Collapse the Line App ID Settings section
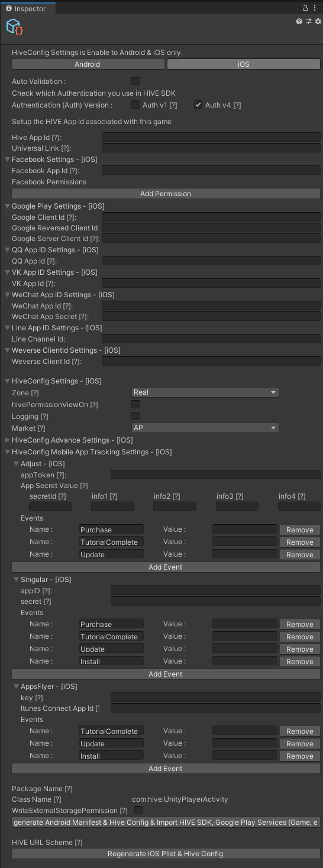This screenshot has height=868, width=323. (x=8, y=328)
